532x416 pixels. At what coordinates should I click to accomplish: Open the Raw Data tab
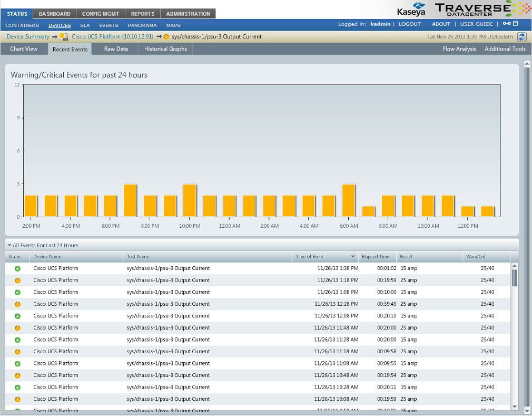click(x=116, y=49)
